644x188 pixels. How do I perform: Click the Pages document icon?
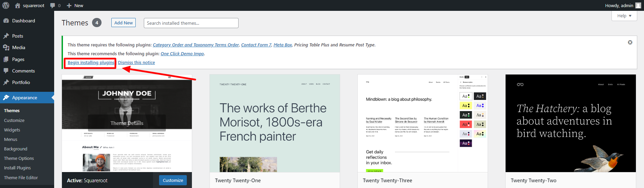(x=6, y=59)
